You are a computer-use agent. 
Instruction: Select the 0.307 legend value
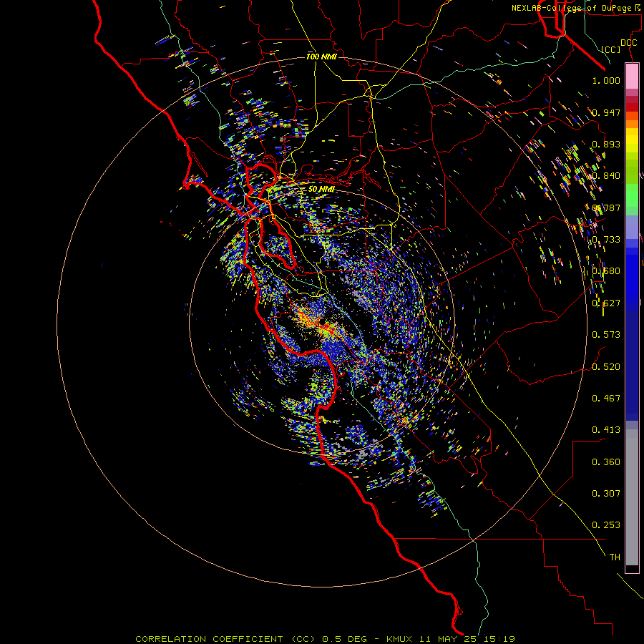pyautogui.click(x=606, y=494)
